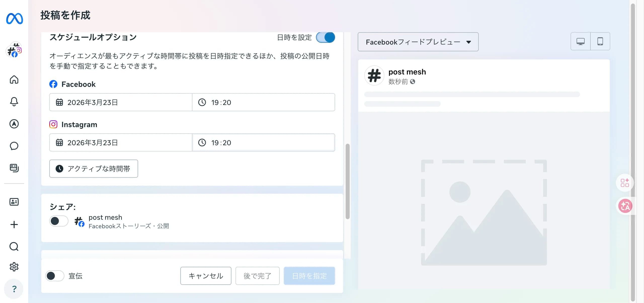Click the Meta logo in the sidebar
Viewport: 644px width, 303px height.
(x=14, y=19)
